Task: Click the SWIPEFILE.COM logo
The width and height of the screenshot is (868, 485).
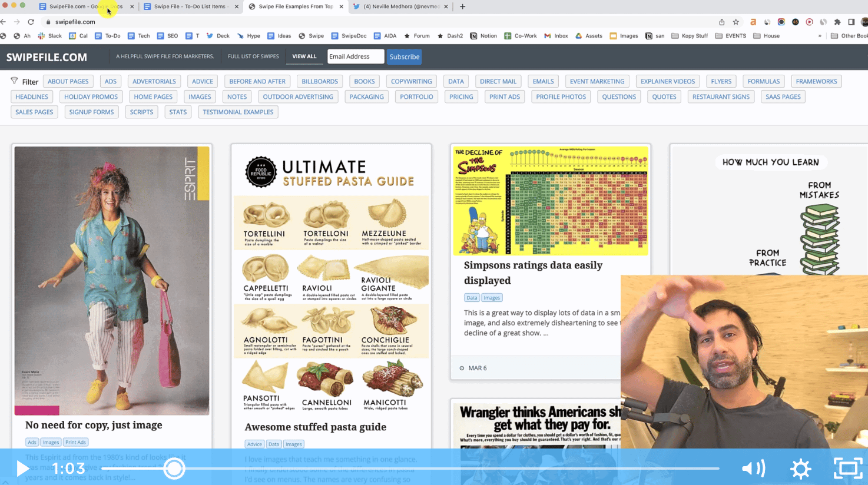Action: (x=47, y=57)
